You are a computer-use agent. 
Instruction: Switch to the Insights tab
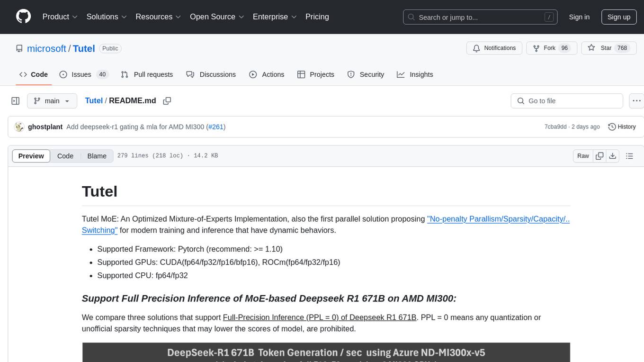coord(415,74)
